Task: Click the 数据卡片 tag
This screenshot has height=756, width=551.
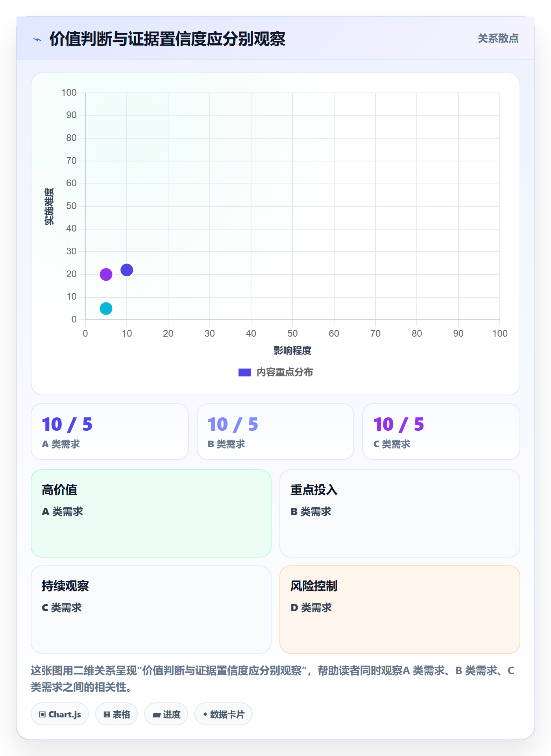Action: point(224,714)
